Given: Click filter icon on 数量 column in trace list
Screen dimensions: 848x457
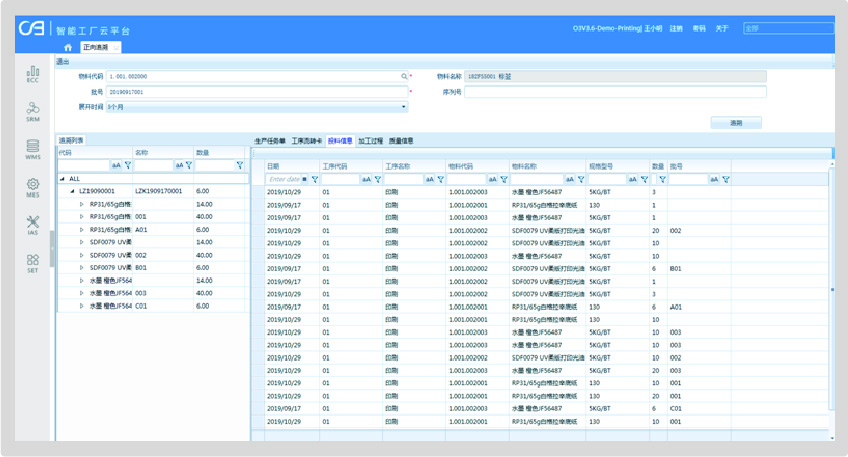Looking at the screenshot, I should (240, 165).
